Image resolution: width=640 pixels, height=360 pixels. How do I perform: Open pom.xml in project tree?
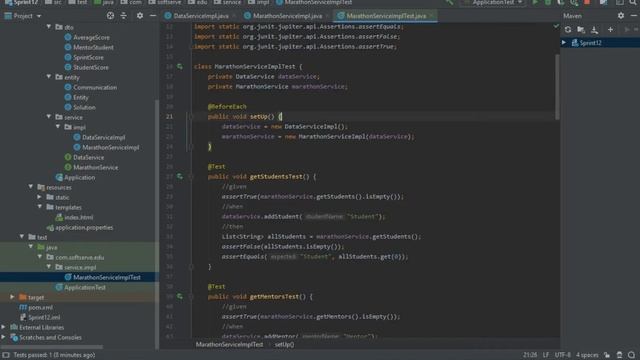40,307
